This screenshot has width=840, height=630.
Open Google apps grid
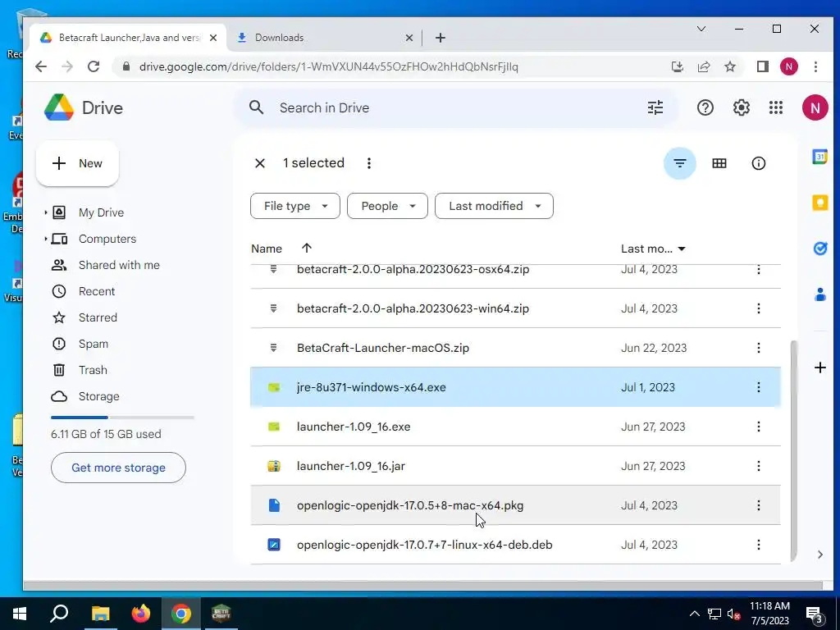pos(776,107)
